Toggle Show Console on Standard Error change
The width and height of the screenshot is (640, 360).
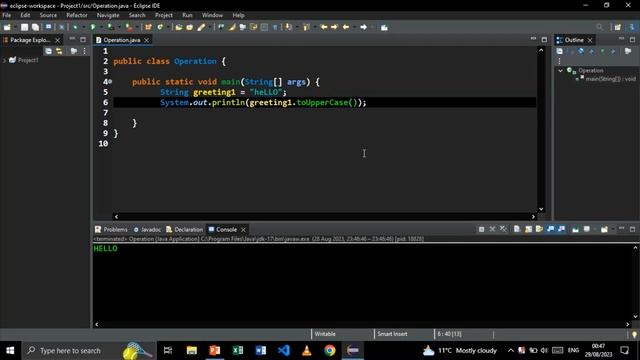coord(561,229)
